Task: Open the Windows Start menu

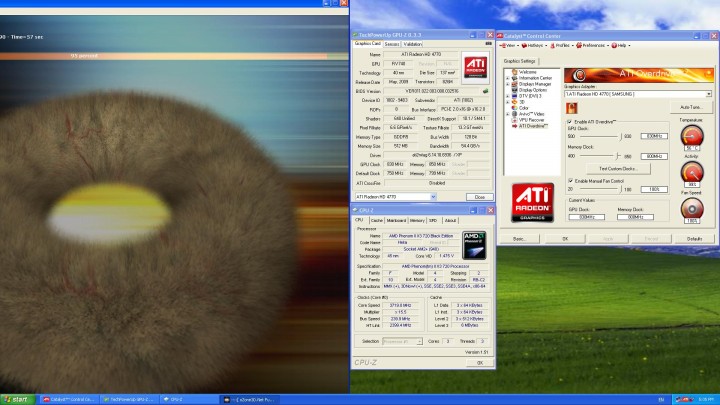Action: pyautogui.click(x=18, y=399)
